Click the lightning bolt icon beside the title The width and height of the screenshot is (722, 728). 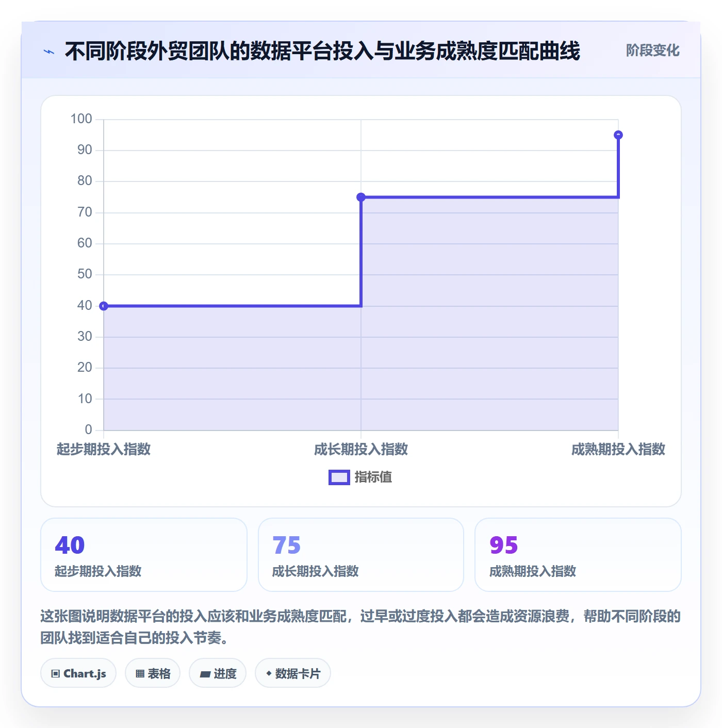coord(49,51)
